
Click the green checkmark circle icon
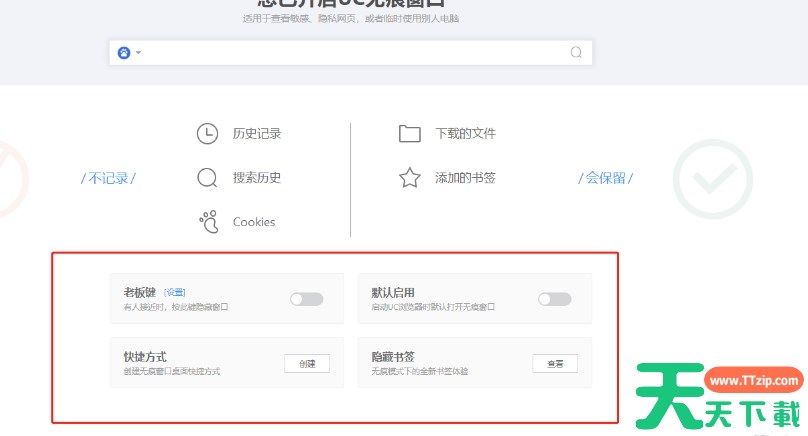coord(713,179)
